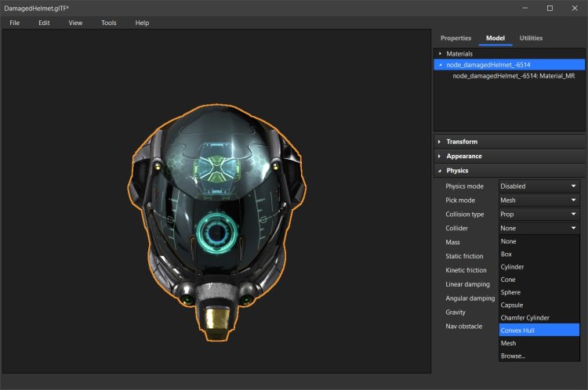588x390 pixels.
Task: Switch to the Utilities tab
Action: coord(531,38)
